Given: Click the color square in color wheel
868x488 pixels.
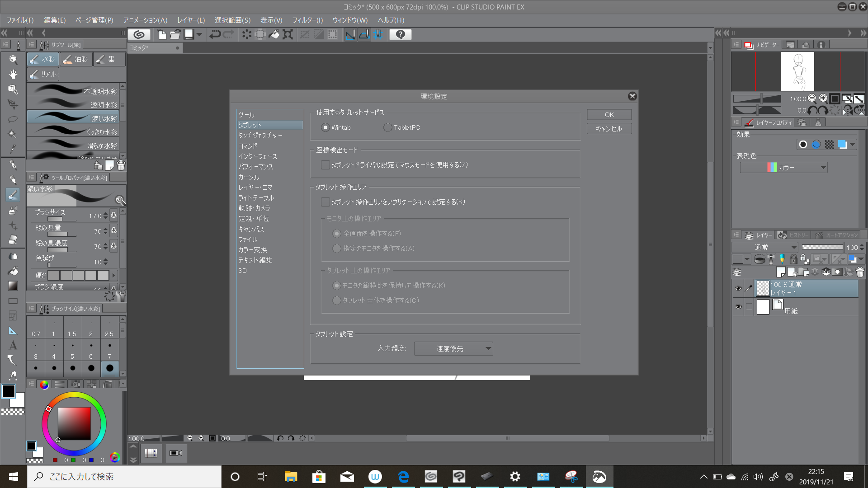Looking at the screenshot, I should point(74,423).
